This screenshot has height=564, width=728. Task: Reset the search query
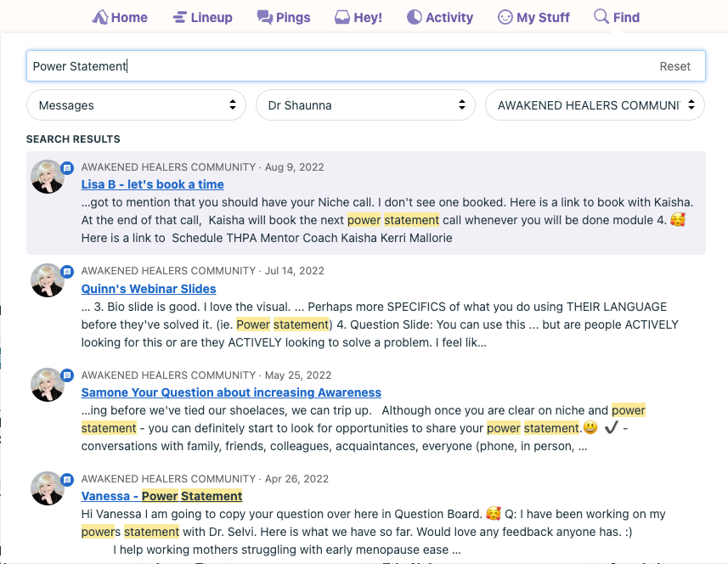click(675, 66)
